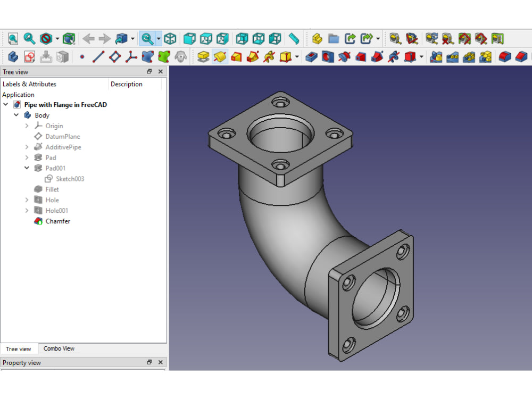
Task: Activate the Revolution tool
Action: click(x=219, y=56)
